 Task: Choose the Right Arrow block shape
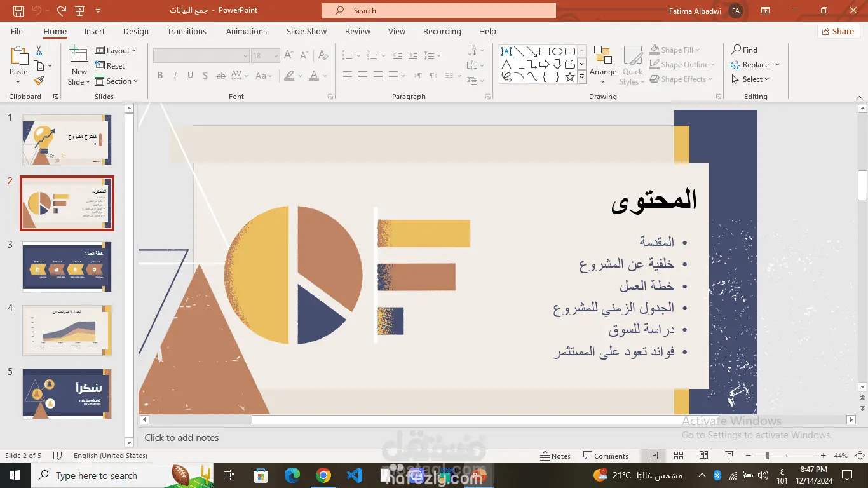click(545, 64)
